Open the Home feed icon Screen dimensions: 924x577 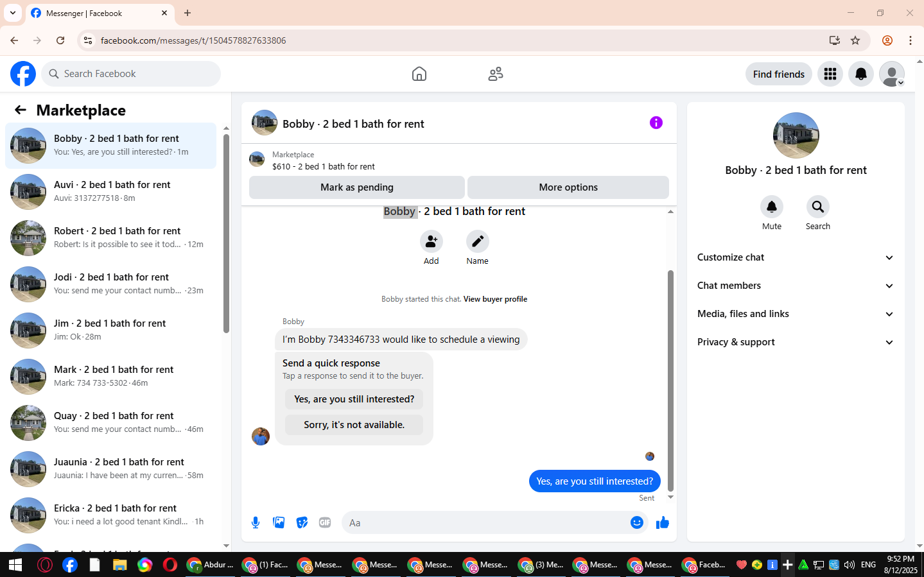[x=419, y=74]
